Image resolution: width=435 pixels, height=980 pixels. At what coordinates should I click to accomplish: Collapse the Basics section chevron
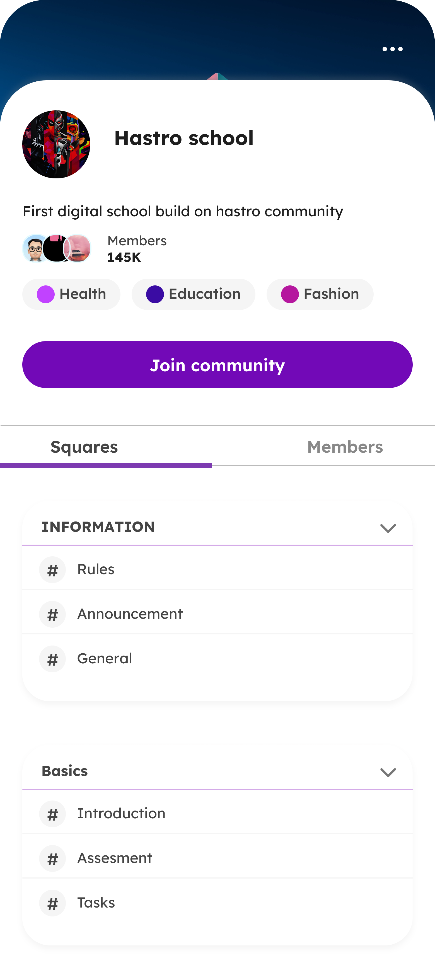[388, 772]
